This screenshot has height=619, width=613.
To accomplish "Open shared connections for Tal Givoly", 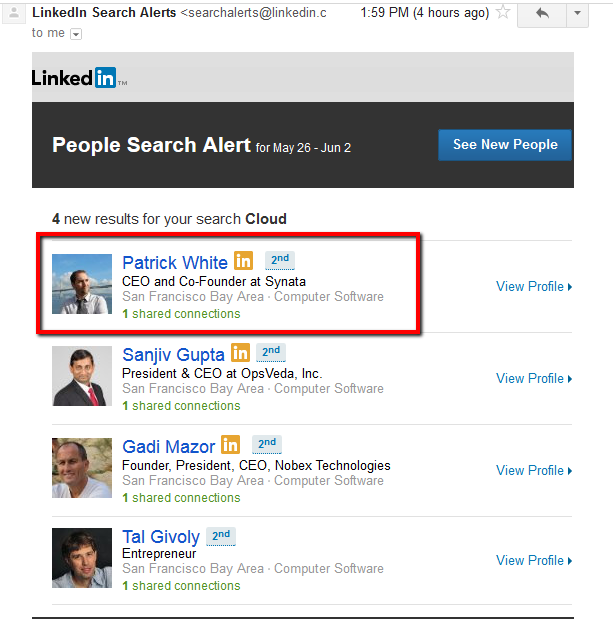I will coord(181,586).
